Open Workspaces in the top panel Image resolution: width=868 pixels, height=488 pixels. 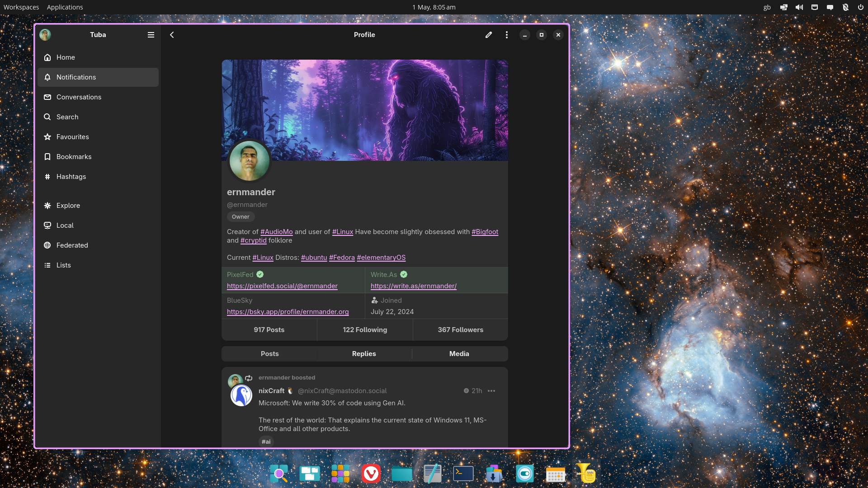pyautogui.click(x=21, y=7)
